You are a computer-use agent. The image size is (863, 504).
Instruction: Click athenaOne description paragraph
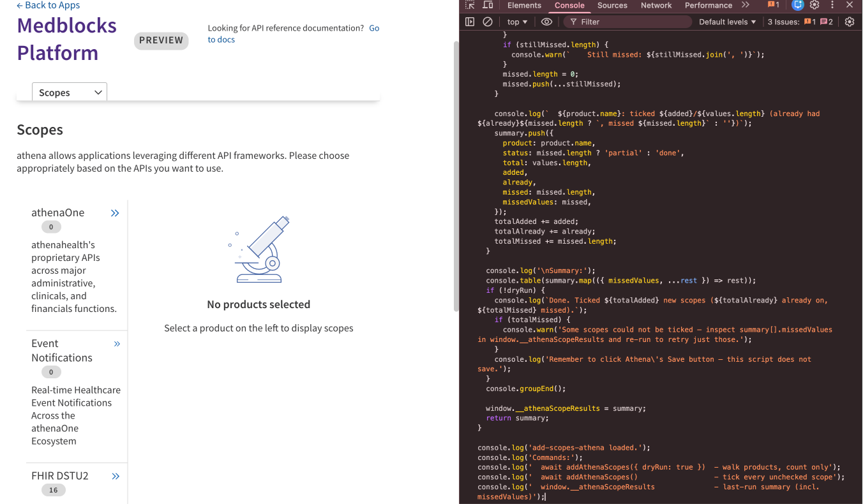tap(74, 277)
